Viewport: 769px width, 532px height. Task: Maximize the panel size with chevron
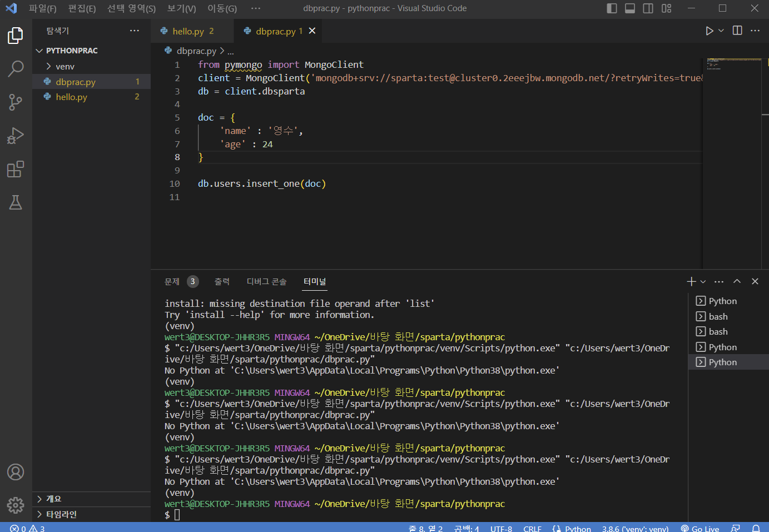tap(737, 281)
